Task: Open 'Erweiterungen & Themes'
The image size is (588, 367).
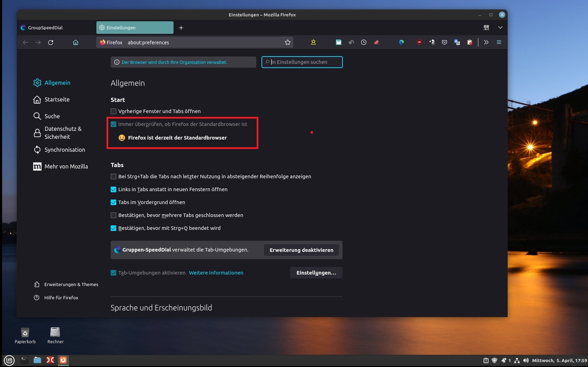Action: click(66, 285)
